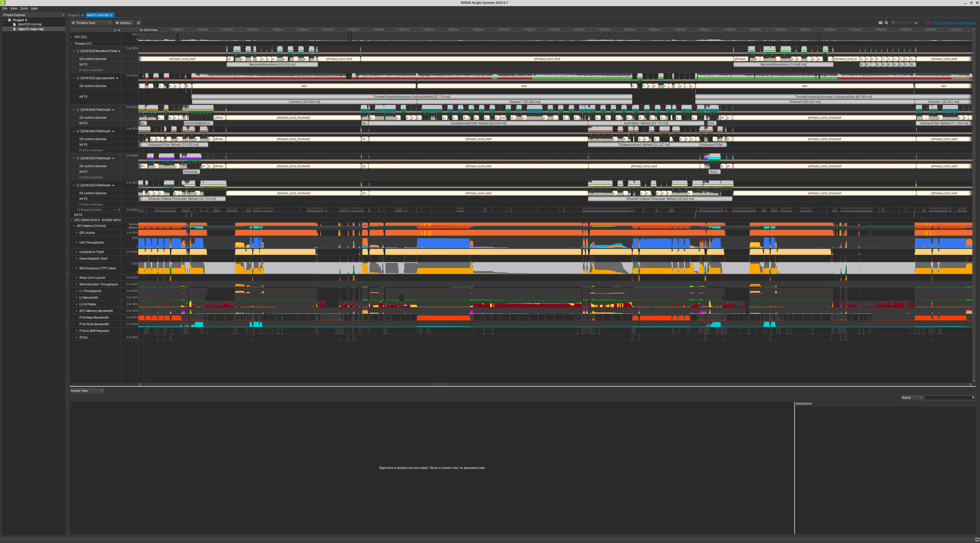Click the zoom out magnifier icon

point(886,23)
